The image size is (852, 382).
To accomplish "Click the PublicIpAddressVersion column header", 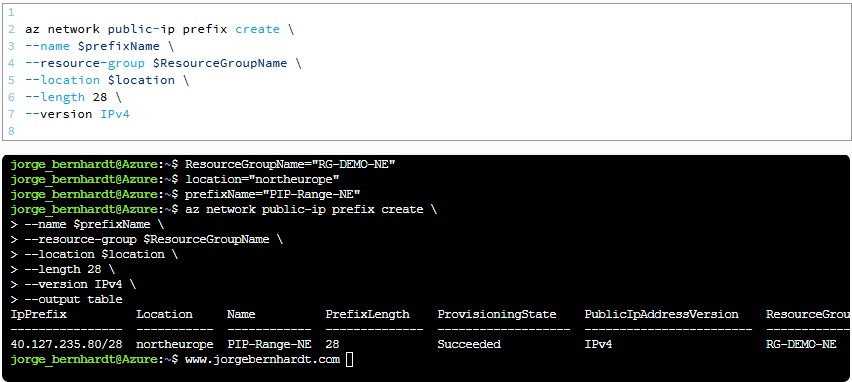I will pos(661,314).
